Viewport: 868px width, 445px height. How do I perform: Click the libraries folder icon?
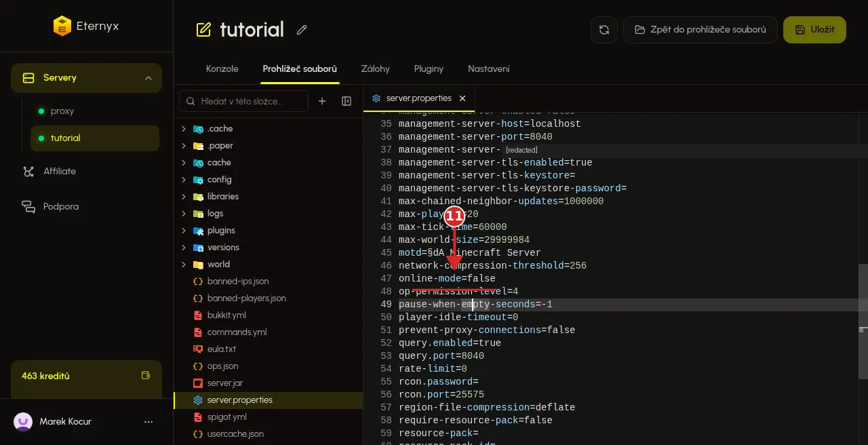point(198,197)
